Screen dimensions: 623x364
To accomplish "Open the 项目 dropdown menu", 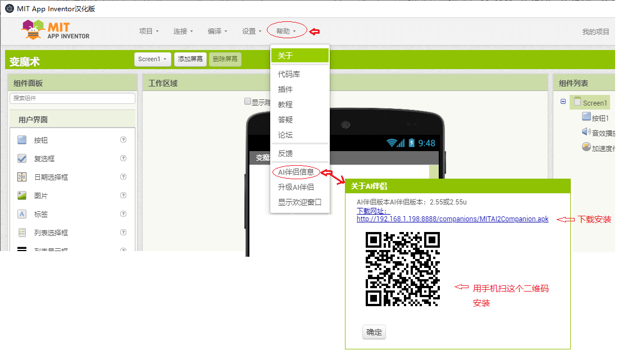I will point(148,31).
